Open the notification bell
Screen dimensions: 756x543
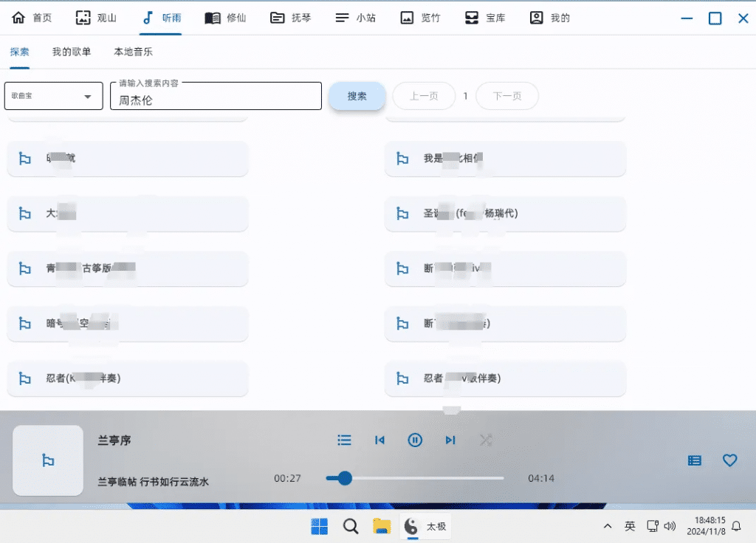736,526
